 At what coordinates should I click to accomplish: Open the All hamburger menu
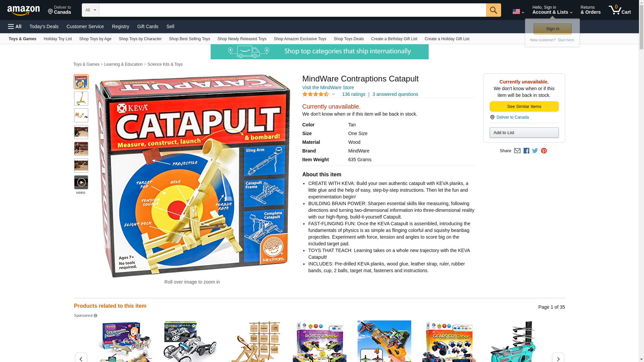pos(15,26)
